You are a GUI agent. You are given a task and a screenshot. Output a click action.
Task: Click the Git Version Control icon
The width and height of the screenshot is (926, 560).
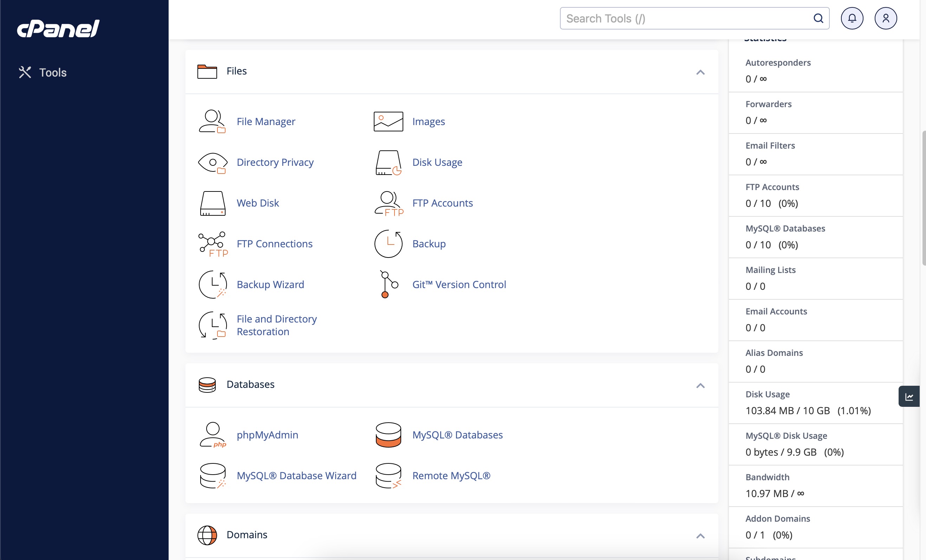(x=388, y=285)
